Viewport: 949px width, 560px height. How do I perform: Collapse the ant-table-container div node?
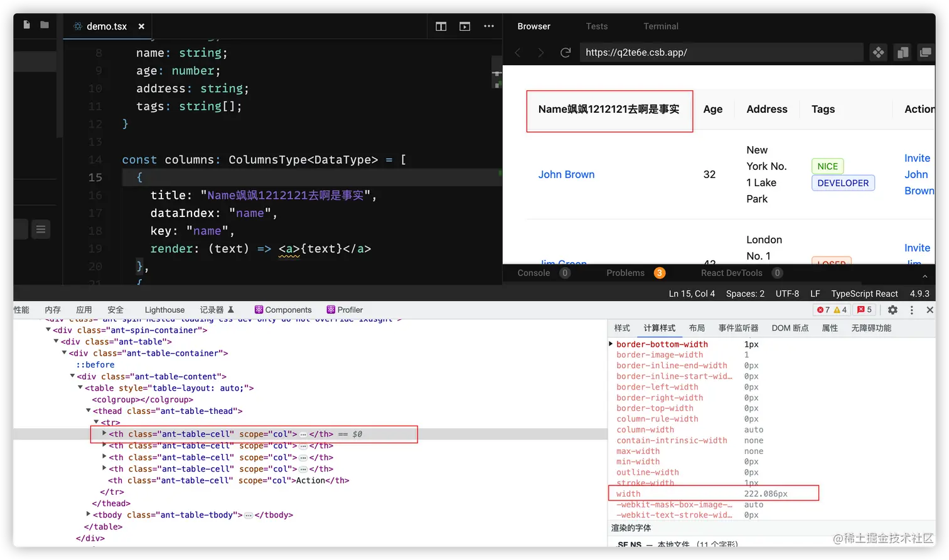64,352
